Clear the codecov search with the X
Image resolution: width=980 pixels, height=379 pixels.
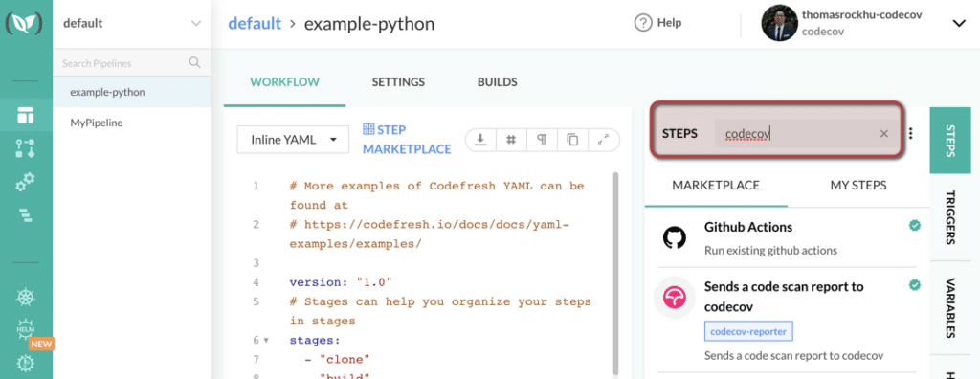click(x=883, y=133)
